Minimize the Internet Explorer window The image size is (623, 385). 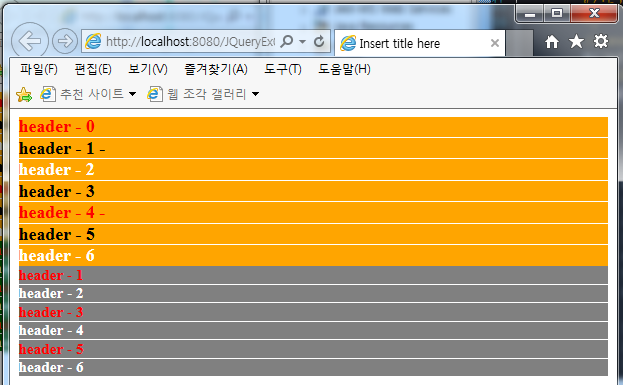(x=530, y=14)
